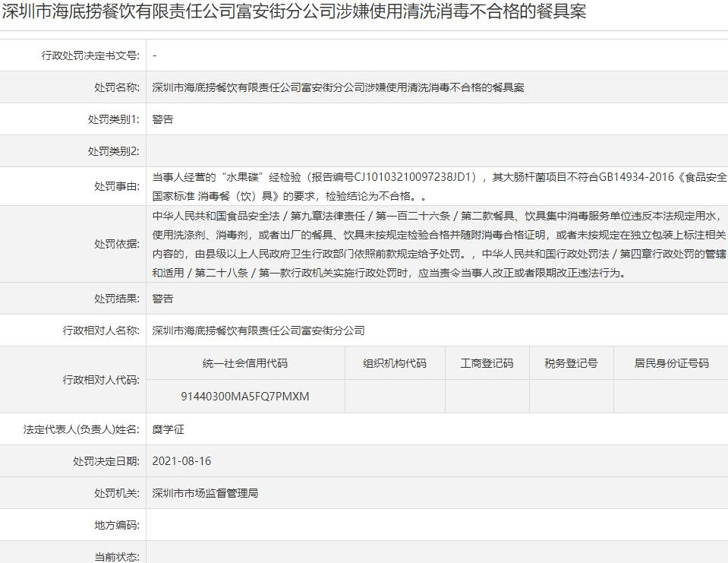728x563 pixels.
Task: Select credit code 91440300MA5FQ7PMXM
Action: coord(245,397)
